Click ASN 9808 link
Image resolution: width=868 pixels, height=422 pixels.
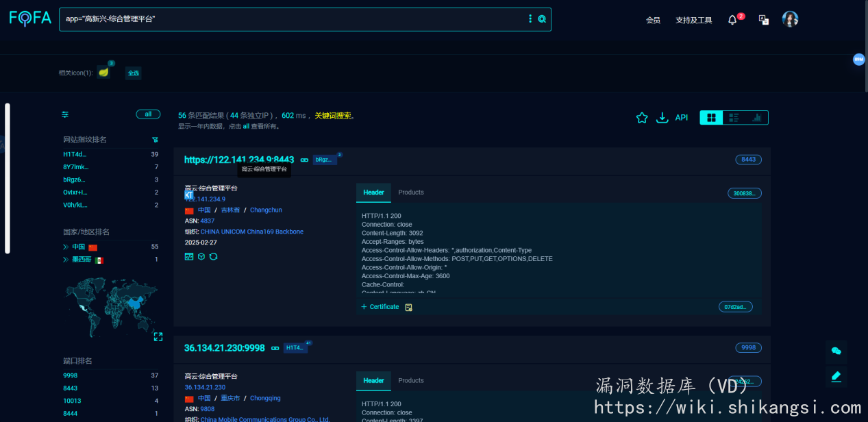pyautogui.click(x=208, y=410)
